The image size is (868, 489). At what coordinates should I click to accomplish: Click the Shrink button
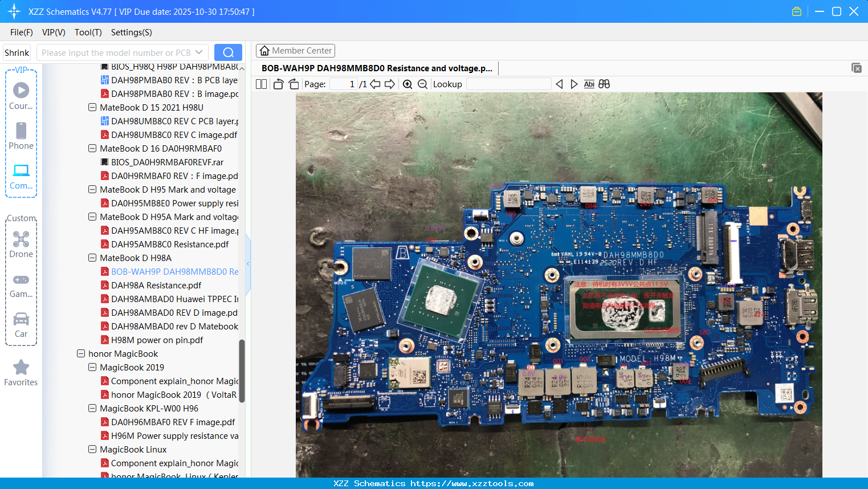(x=17, y=52)
